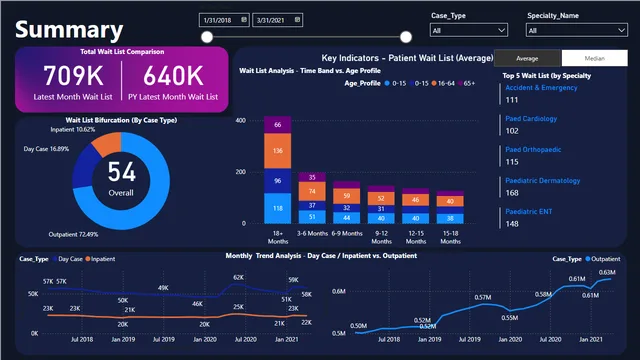This screenshot has height=360, width=640.
Task: Open the start date calendar picker icon
Action: [244, 20]
